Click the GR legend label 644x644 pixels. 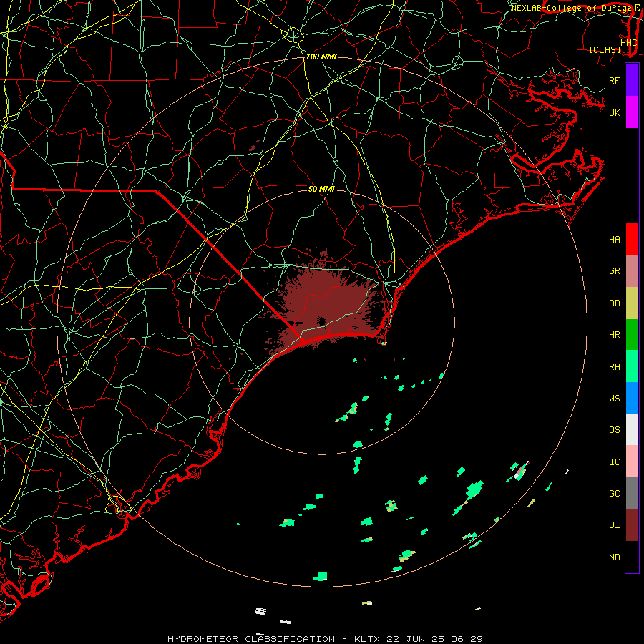(x=614, y=271)
